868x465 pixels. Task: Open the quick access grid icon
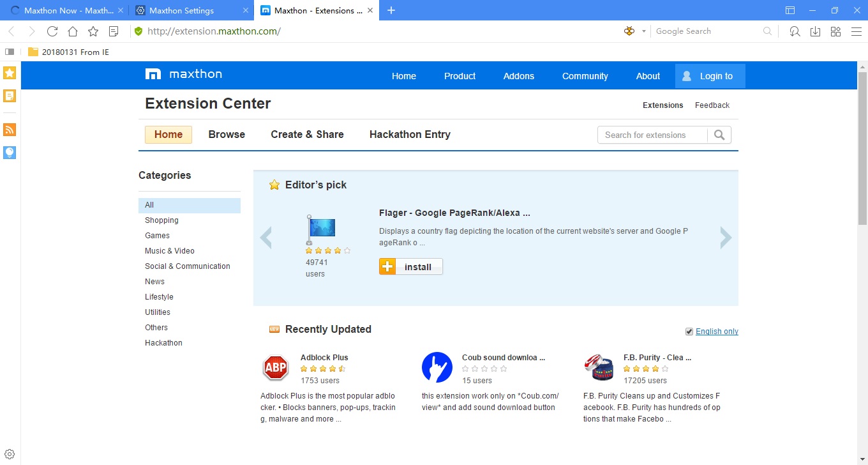pos(835,31)
